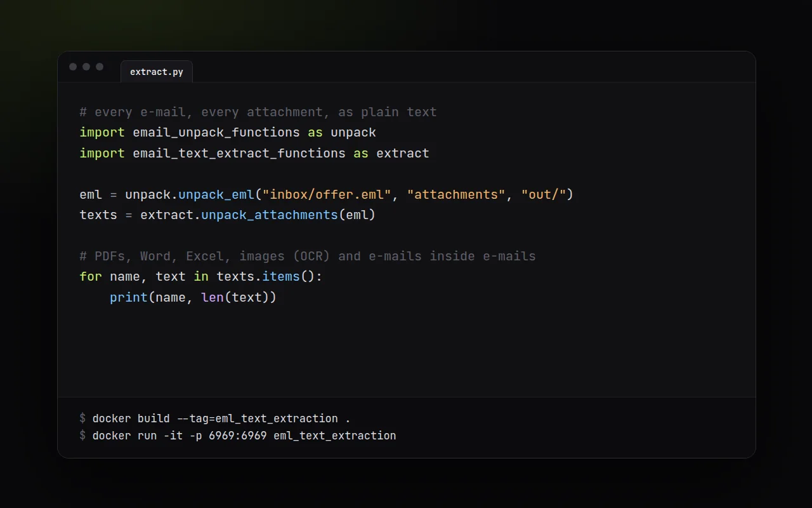Click the middle gray window dot

tap(86, 67)
